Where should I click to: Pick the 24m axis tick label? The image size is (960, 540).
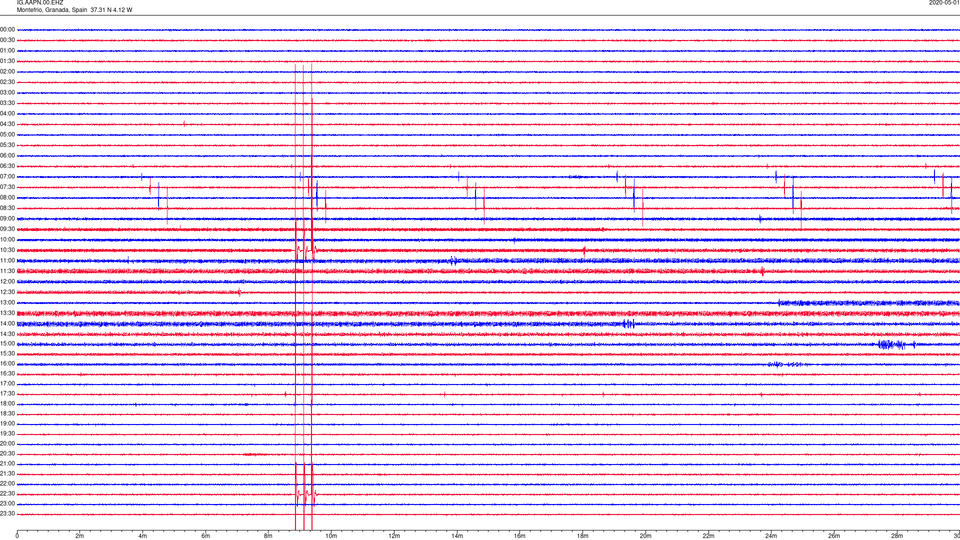pyautogui.click(x=771, y=536)
